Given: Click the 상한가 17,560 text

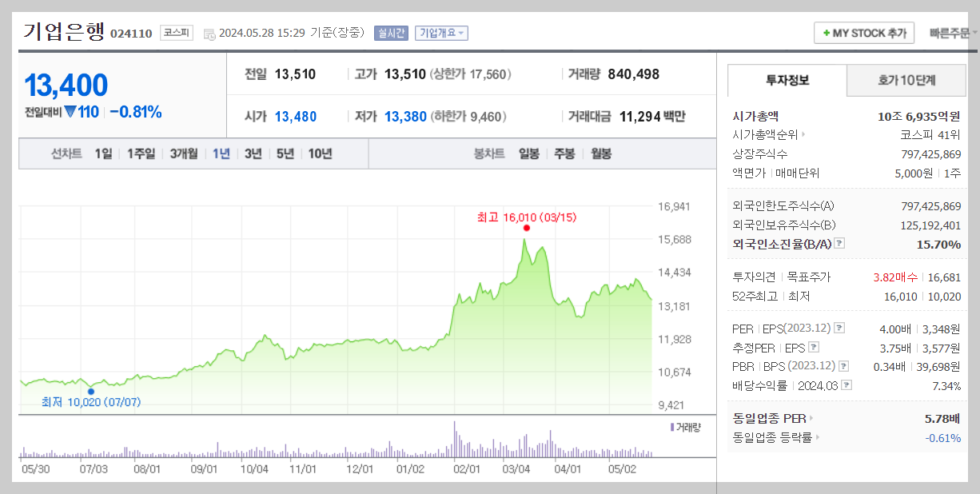Looking at the screenshot, I should point(471,74).
